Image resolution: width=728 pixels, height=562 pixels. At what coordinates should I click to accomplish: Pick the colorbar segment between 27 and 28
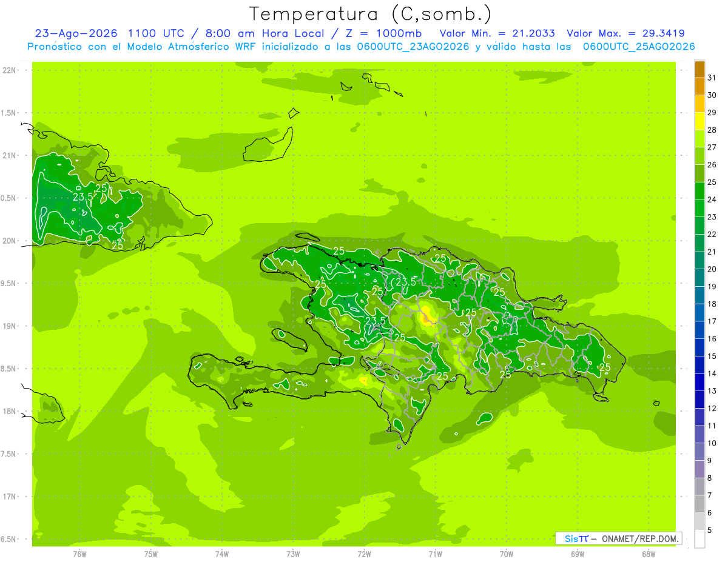click(x=699, y=139)
